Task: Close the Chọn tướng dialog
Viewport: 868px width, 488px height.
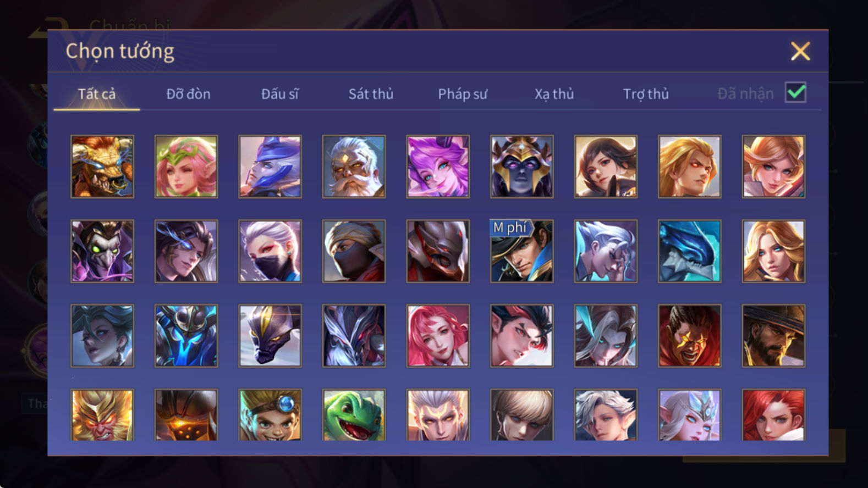Action: (800, 51)
